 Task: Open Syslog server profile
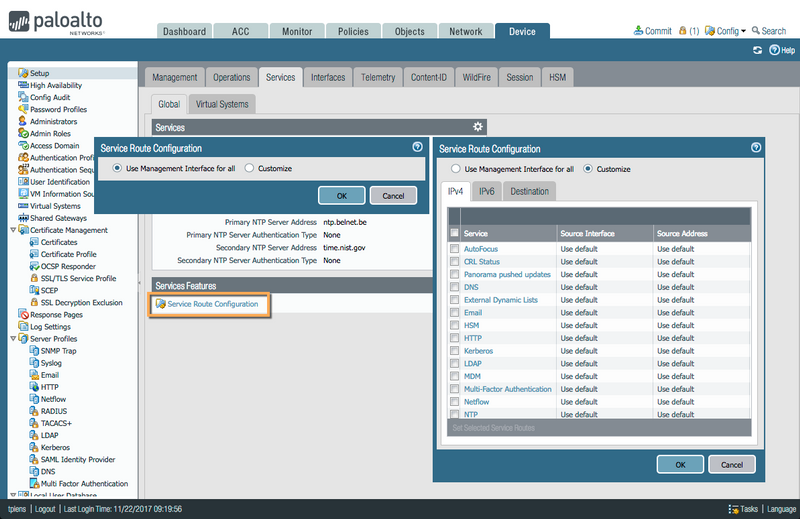[51, 363]
